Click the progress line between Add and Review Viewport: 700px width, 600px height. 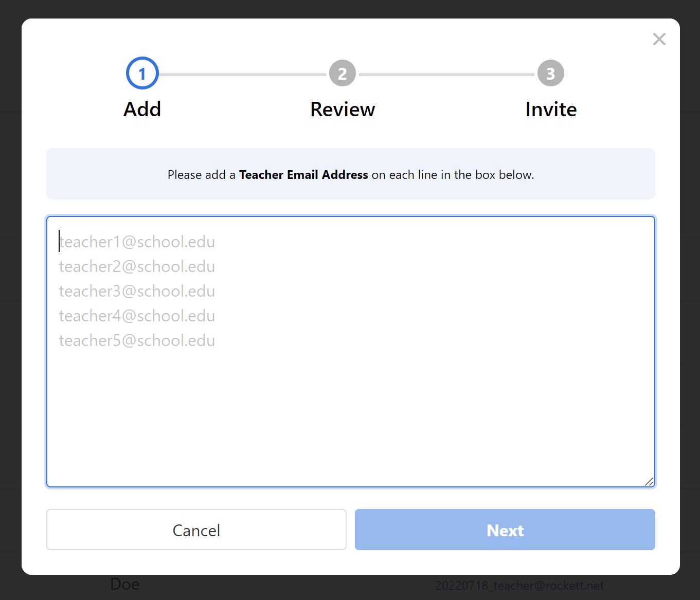pos(242,75)
